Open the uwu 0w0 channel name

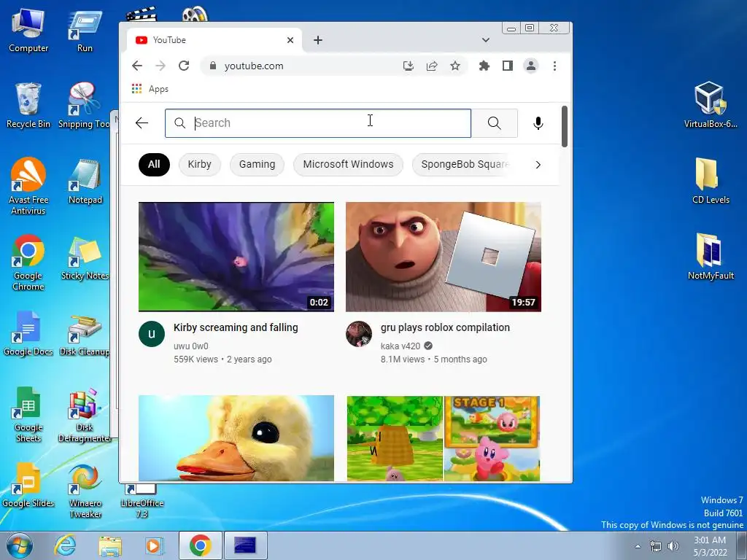click(190, 346)
